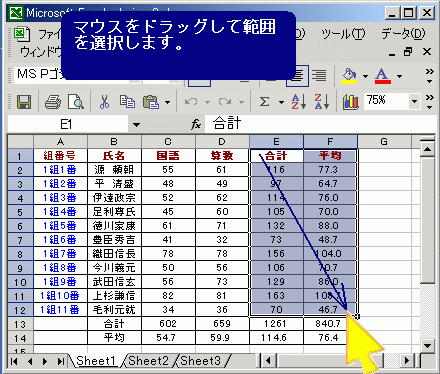Sort ascending with A-Z icon

[x=299, y=101]
